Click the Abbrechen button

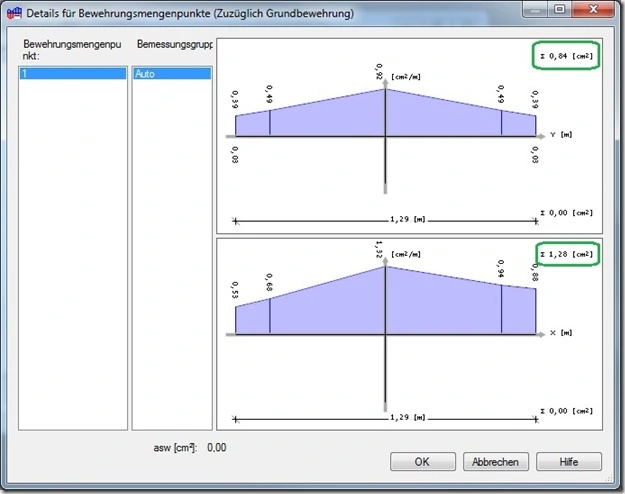[495, 461]
